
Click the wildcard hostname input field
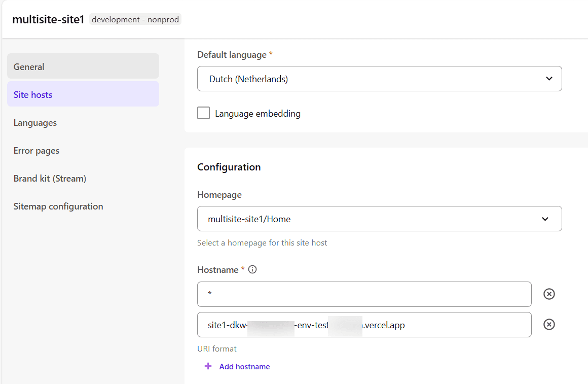pyautogui.click(x=364, y=294)
